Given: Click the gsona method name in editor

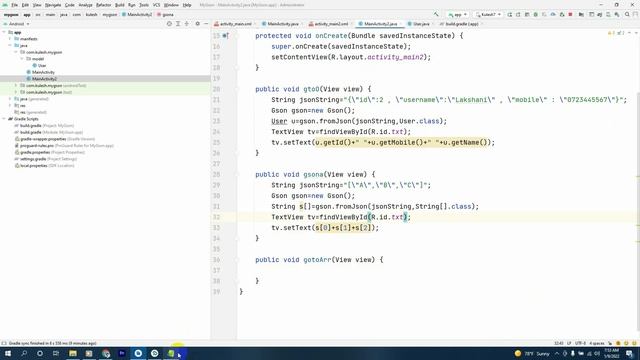Looking at the screenshot, I should point(313,174).
